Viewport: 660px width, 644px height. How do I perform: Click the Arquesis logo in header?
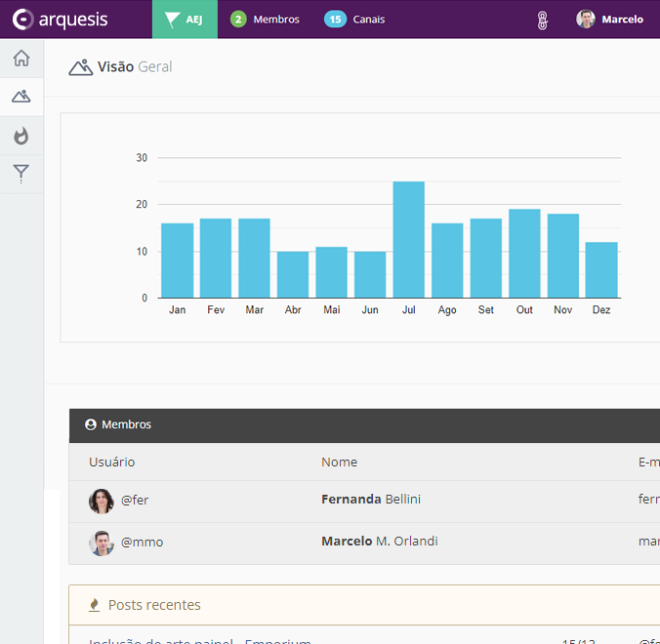61,20
